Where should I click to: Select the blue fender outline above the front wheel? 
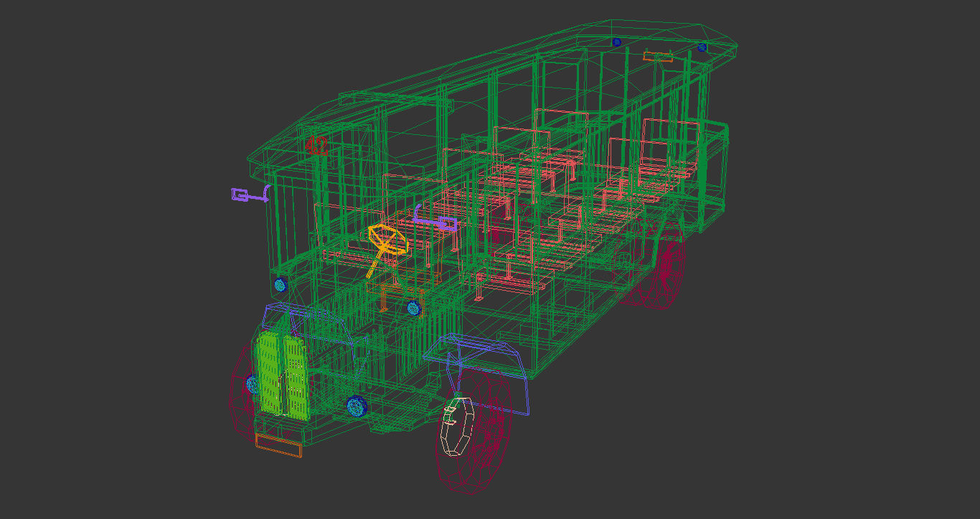pos(477,373)
